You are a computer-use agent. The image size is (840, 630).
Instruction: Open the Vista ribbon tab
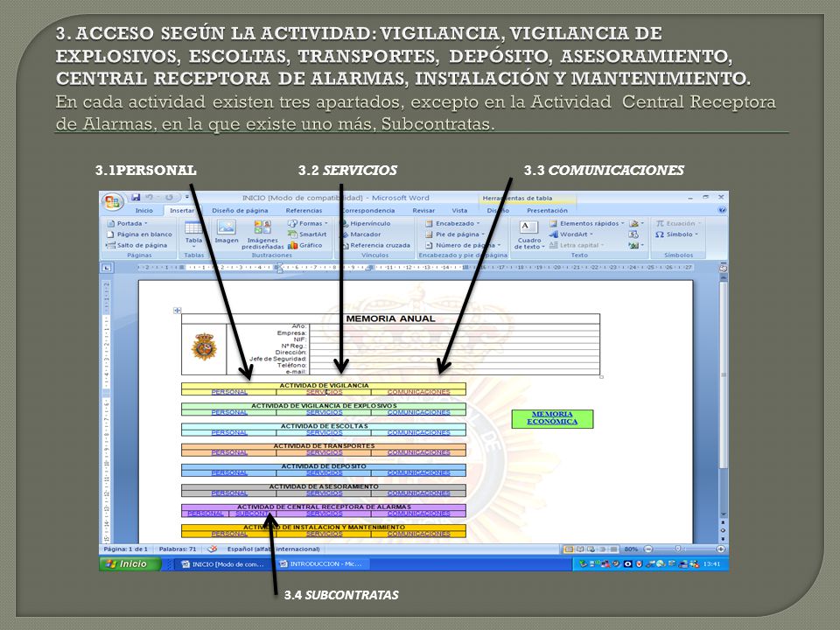tap(459, 211)
